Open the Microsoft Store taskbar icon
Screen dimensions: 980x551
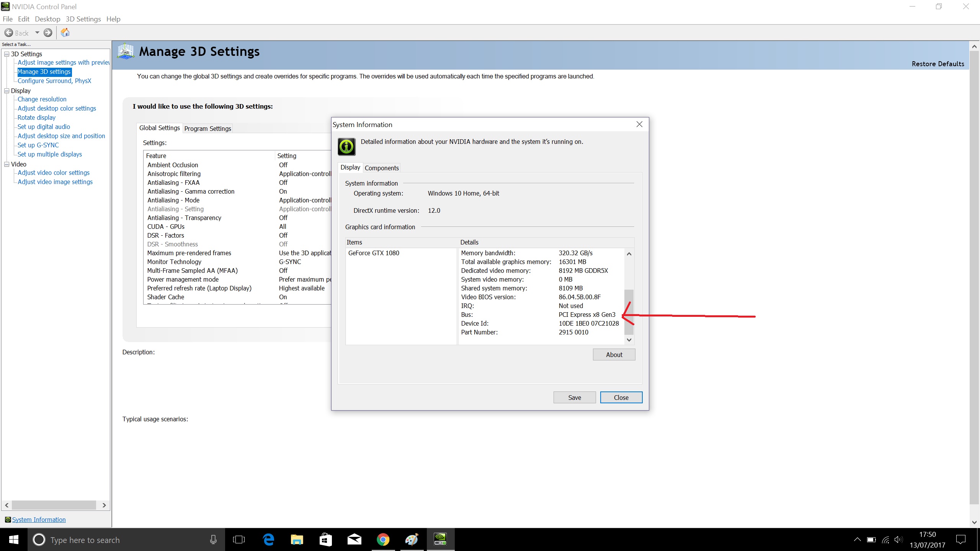point(325,540)
